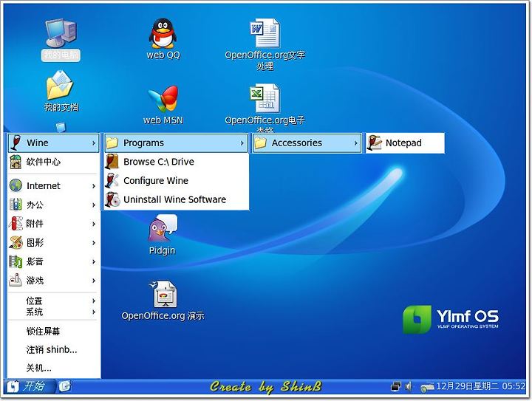This screenshot has width=532, height=401.
Task: Click the Programs folder icon
Action: click(x=112, y=143)
